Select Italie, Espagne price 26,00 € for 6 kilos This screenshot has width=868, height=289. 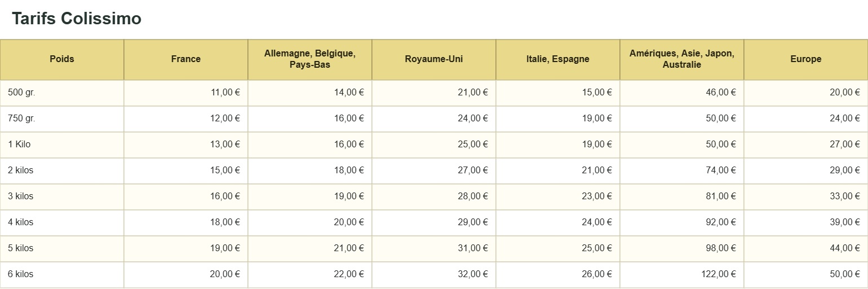(x=558, y=274)
